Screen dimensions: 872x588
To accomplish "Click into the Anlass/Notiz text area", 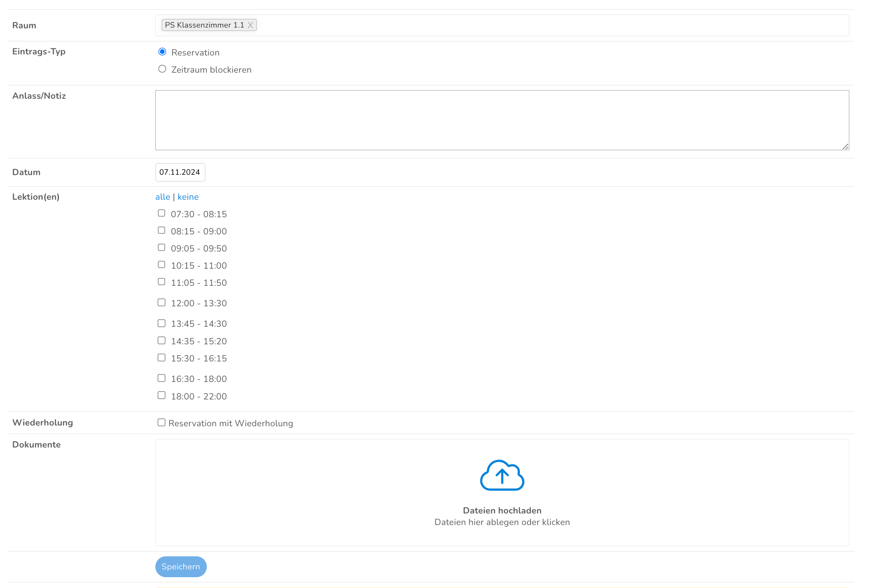I will tap(502, 120).
